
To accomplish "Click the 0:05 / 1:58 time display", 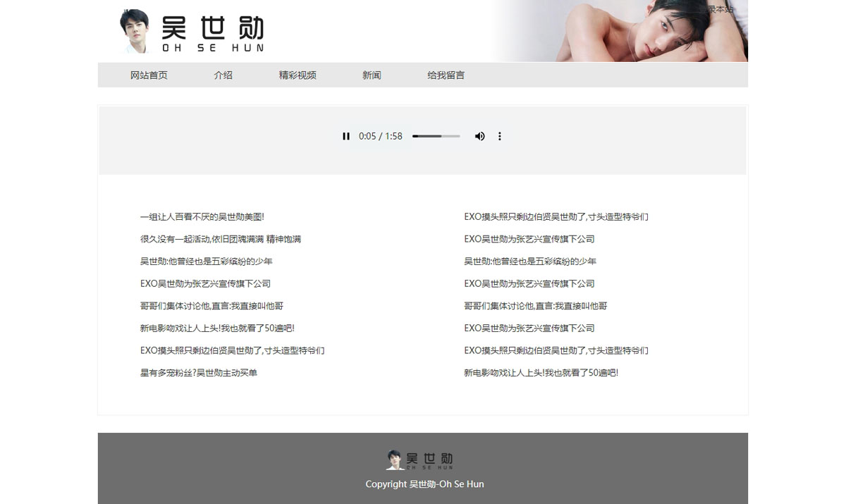I will [x=381, y=136].
